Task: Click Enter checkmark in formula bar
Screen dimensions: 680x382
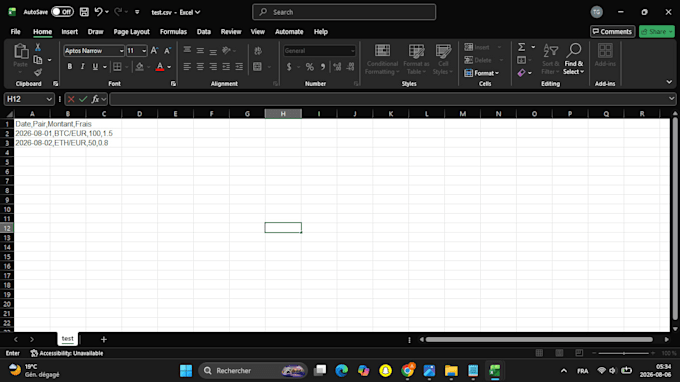Action: tap(83, 99)
